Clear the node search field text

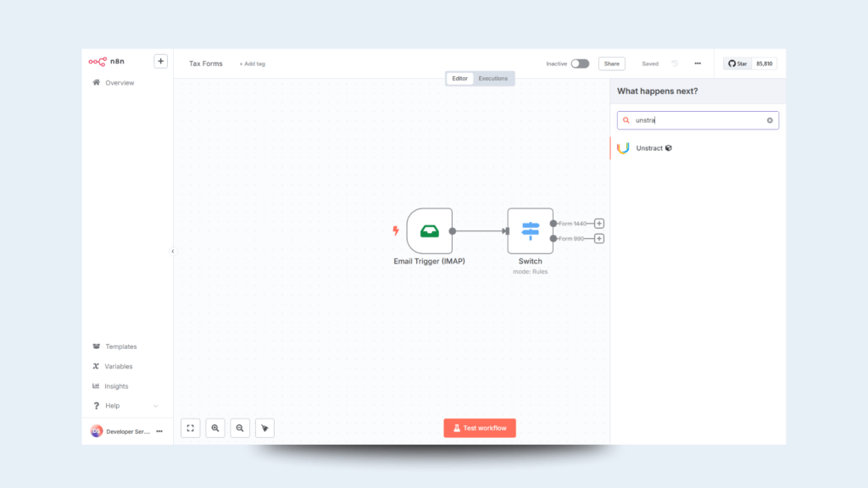tap(770, 120)
